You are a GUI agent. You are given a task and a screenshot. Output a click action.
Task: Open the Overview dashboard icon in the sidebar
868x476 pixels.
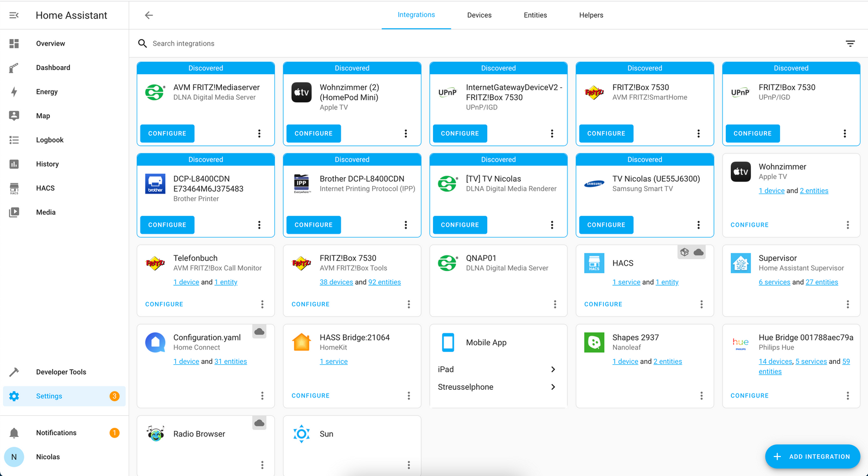click(x=14, y=43)
